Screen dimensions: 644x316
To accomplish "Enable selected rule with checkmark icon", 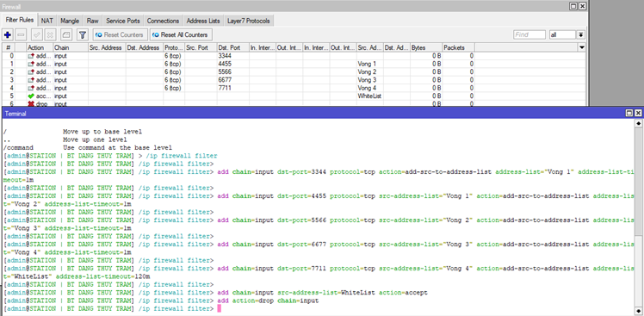I will [36, 35].
